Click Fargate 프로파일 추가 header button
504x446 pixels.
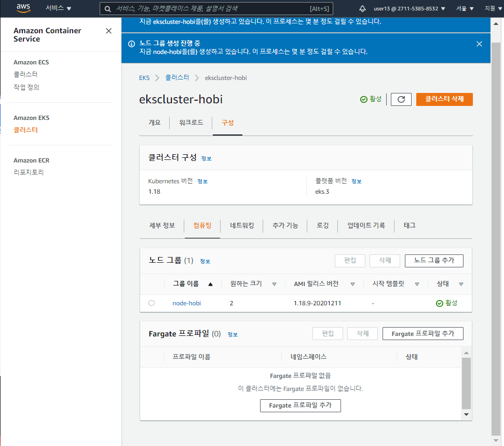[423, 334]
